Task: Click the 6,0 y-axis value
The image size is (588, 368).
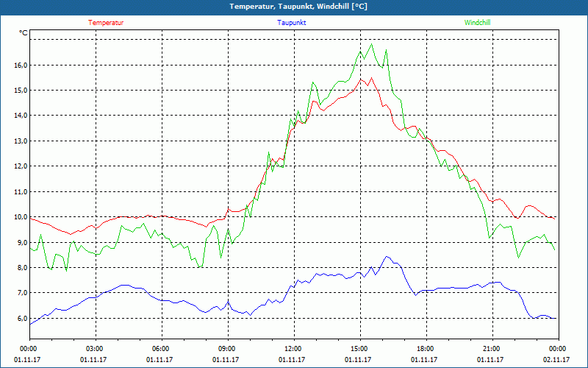Action: click(x=21, y=319)
